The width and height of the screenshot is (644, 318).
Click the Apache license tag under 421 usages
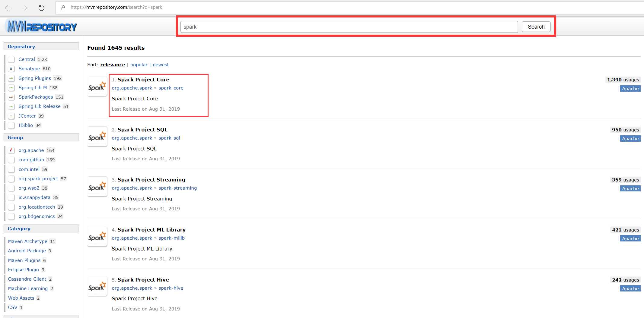[630, 239]
